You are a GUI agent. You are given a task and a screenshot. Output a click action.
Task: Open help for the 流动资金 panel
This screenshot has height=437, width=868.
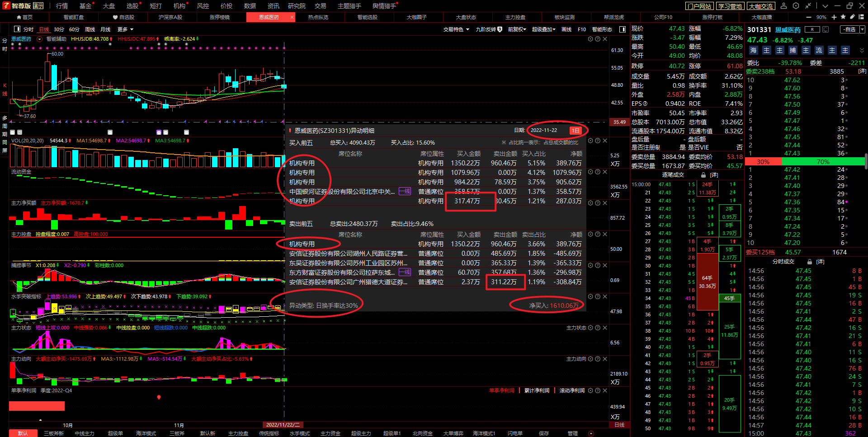click(x=598, y=172)
